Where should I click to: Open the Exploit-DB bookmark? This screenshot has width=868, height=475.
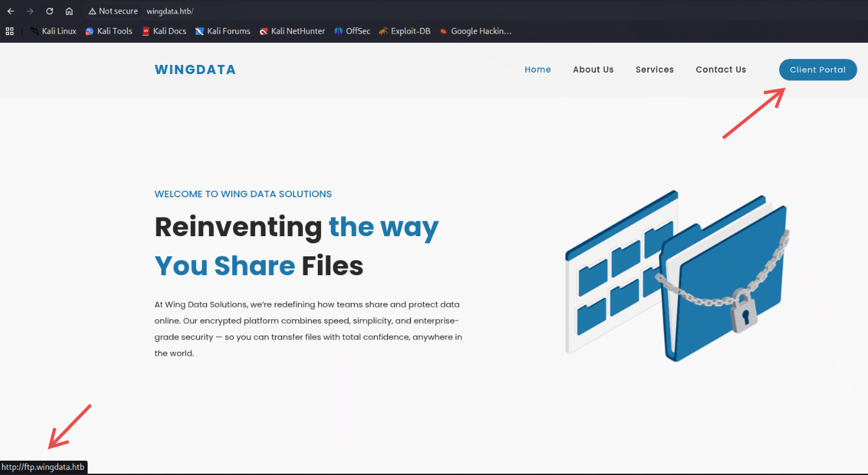(x=405, y=31)
